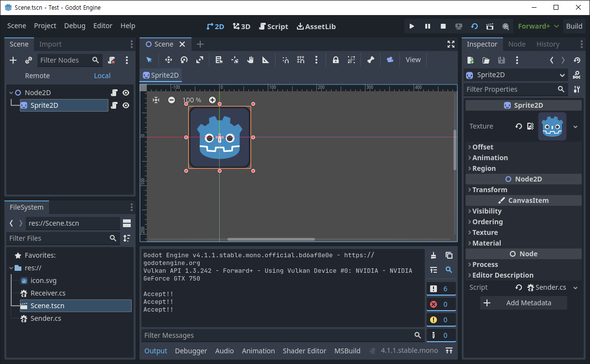This screenshot has width=590, height=364.
Task: Lock the selected node
Action: click(x=336, y=60)
